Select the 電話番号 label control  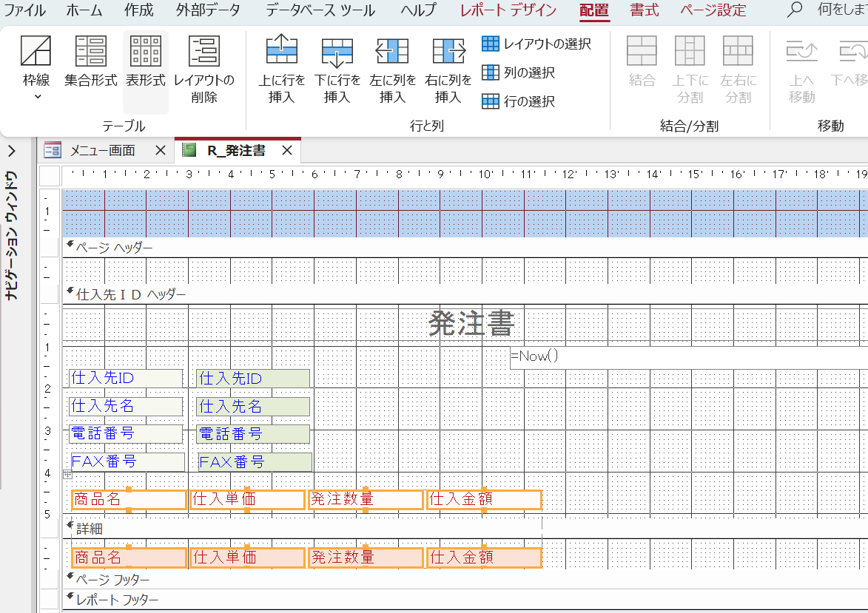point(126,434)
